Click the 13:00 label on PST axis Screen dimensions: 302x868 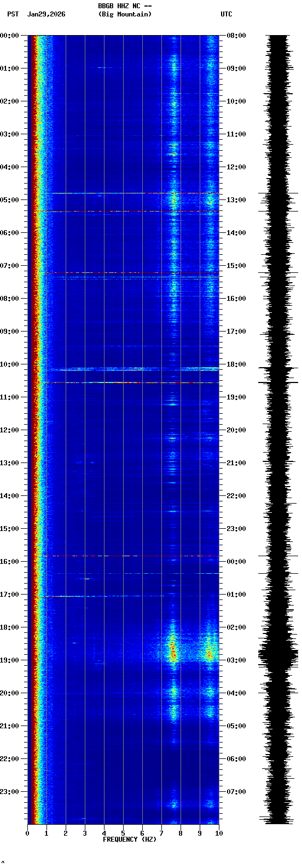tap(9, 463)
